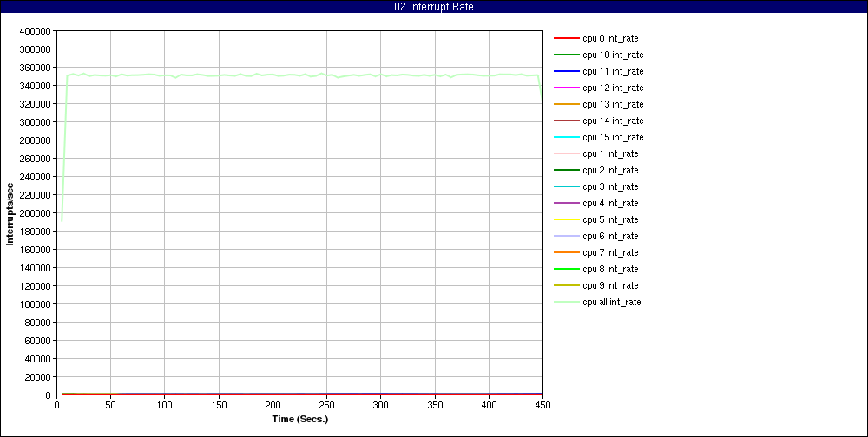
Task: Select the 'cpu 12 int_rate' legend label
Action: [x=613, y=88]
